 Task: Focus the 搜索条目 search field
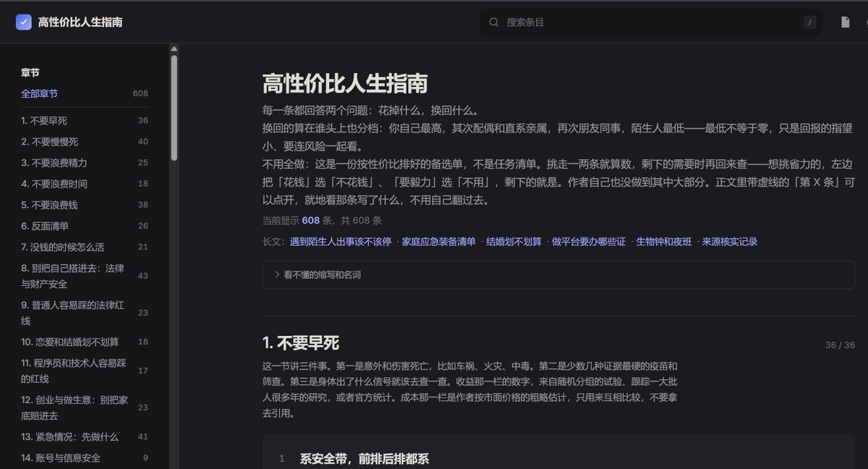click(651, 22)
